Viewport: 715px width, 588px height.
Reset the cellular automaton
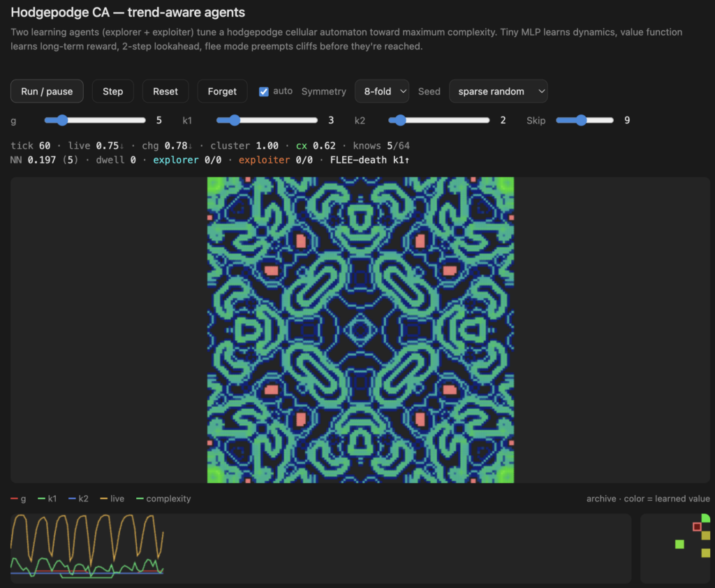click(x=165, y=91)
